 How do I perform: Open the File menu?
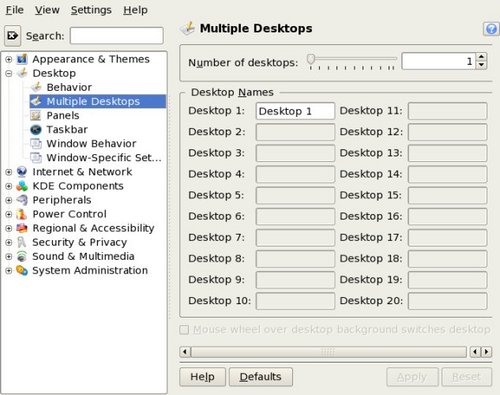click(x=15, y=10)
